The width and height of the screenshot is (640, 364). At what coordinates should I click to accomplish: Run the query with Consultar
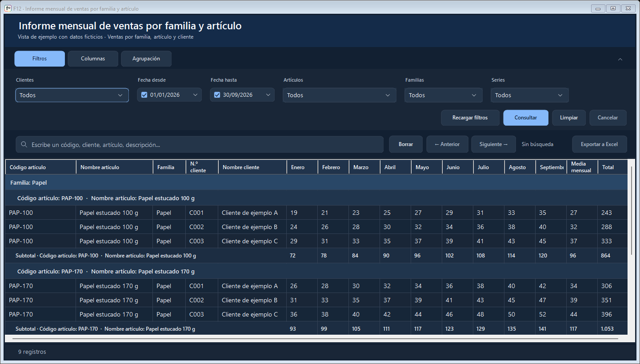coord(526,118)
